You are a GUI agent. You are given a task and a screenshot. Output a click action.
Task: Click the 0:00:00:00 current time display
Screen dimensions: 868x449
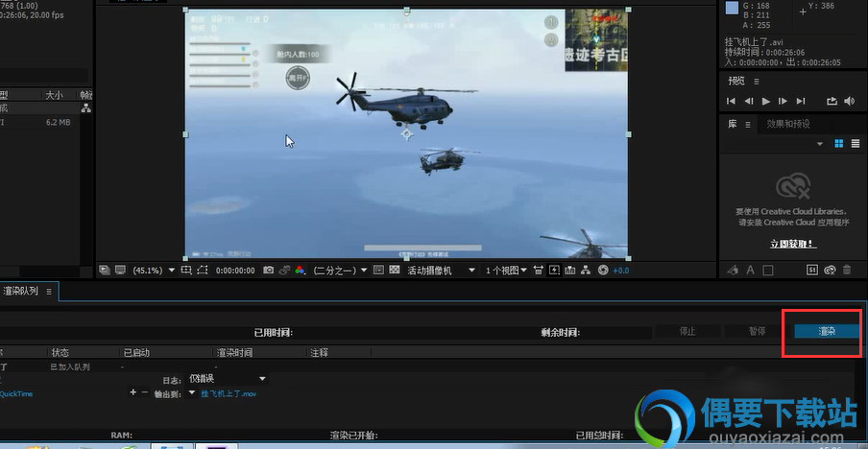tap(235, 271)
